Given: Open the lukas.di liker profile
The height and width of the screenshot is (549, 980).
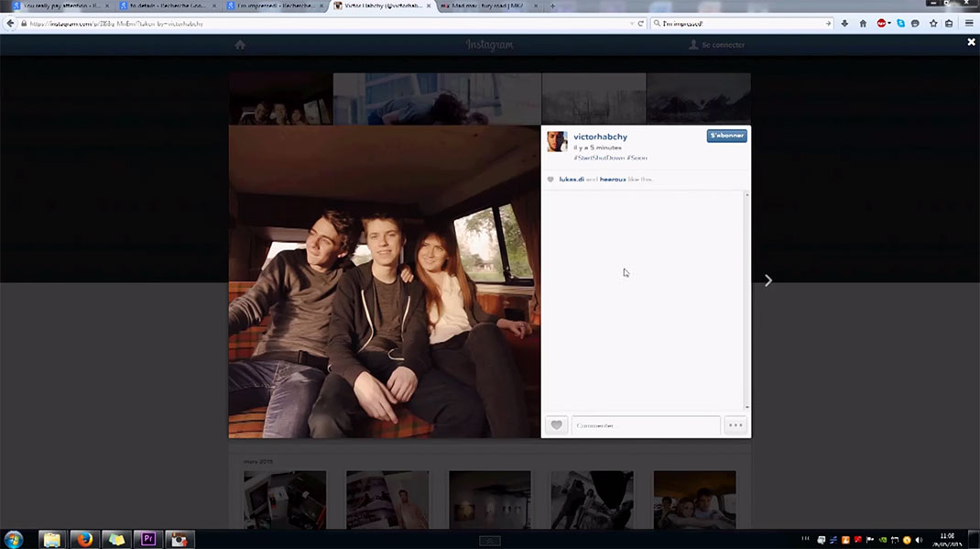Looking at the screenshot, I should tap(572, 180).
